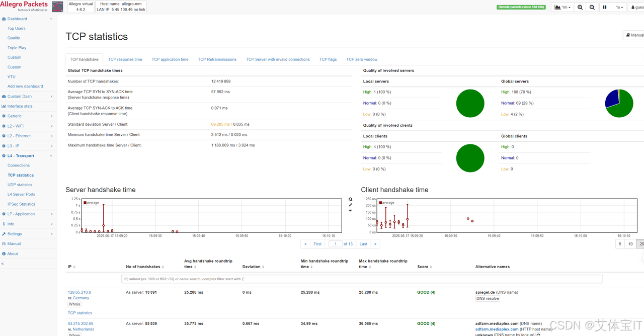Open the Manual button on the page
The image size is (644, 336).
coord(634,35)
